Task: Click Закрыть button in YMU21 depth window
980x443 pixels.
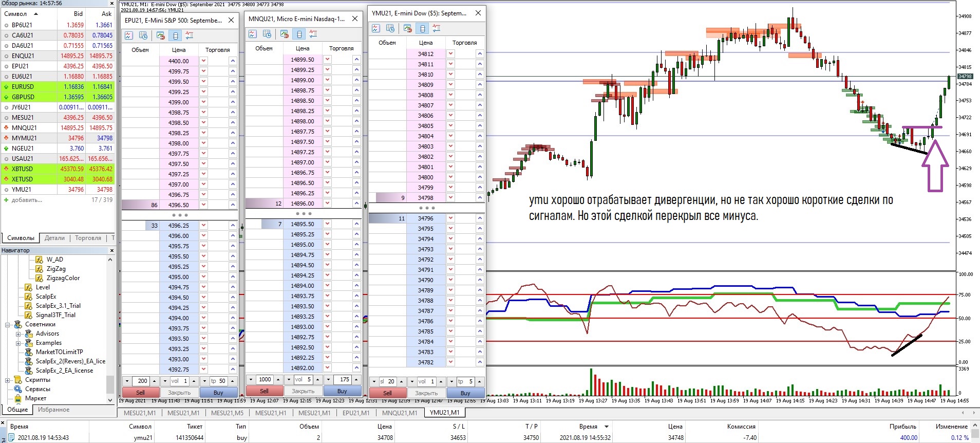Action: pyautogui.click(x=426, y=393)
